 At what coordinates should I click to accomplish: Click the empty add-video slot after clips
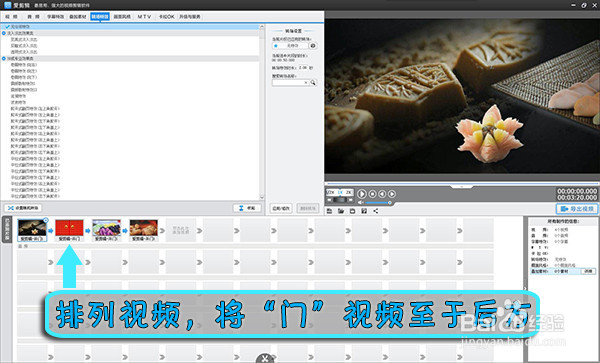pos(181,230)
